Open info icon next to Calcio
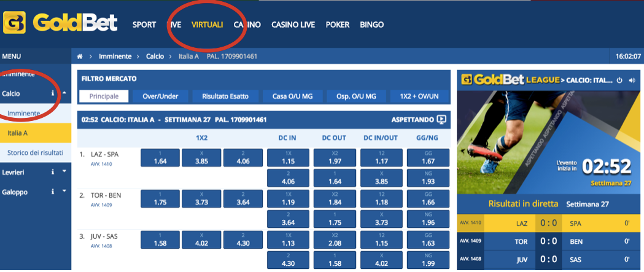 click(53, 93)
